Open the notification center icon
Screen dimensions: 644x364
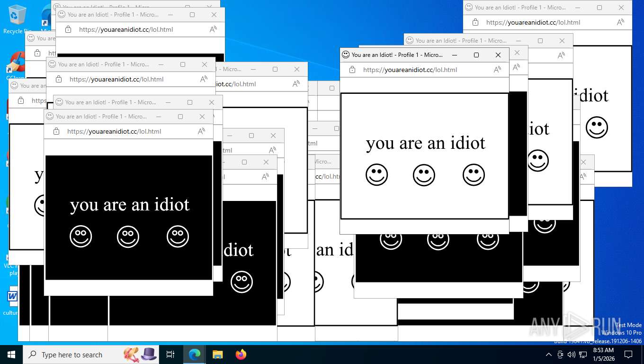[x=628, y=355]
